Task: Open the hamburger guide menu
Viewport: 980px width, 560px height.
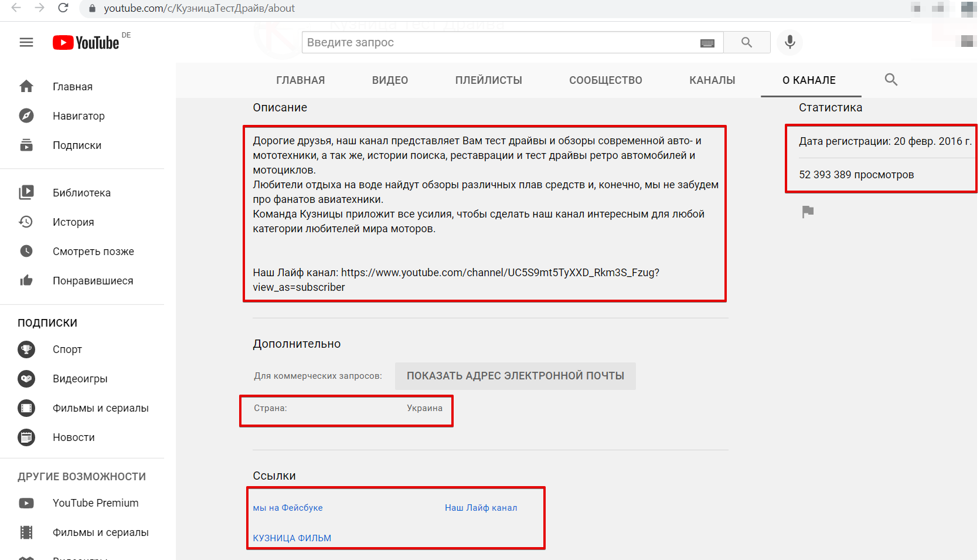Action: 26,42
